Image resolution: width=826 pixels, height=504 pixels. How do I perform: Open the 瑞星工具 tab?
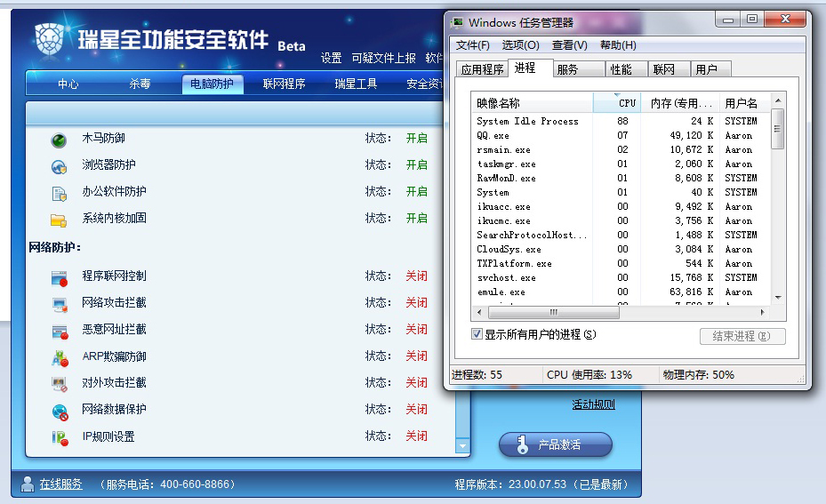point(357,84)
